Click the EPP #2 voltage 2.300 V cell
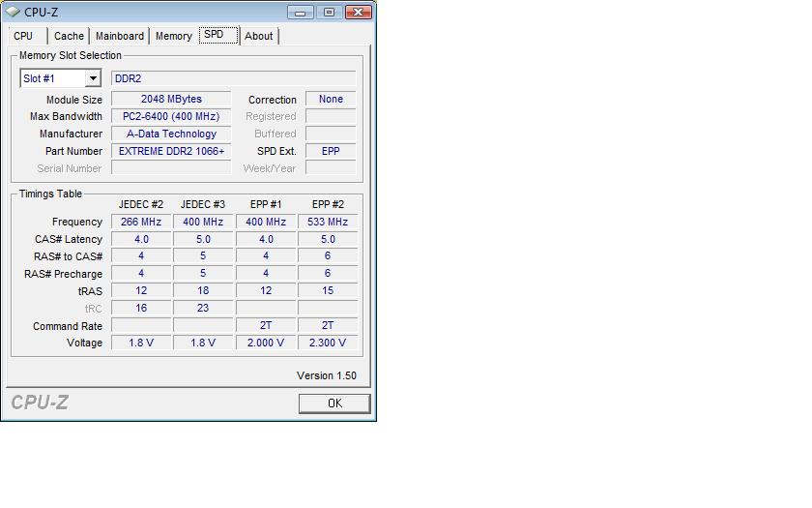Screen dimensions: 812x508 327,344
